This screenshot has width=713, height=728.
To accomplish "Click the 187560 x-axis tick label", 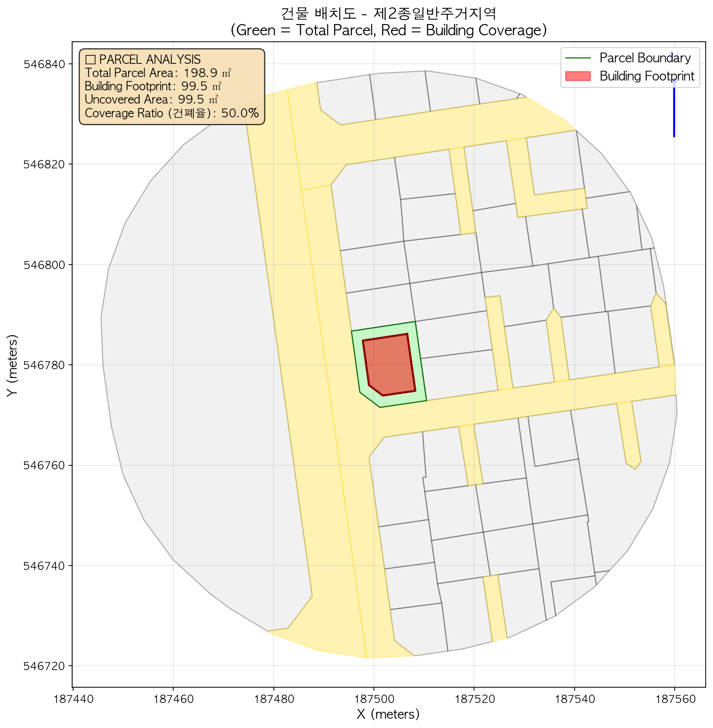I will 674,699.
